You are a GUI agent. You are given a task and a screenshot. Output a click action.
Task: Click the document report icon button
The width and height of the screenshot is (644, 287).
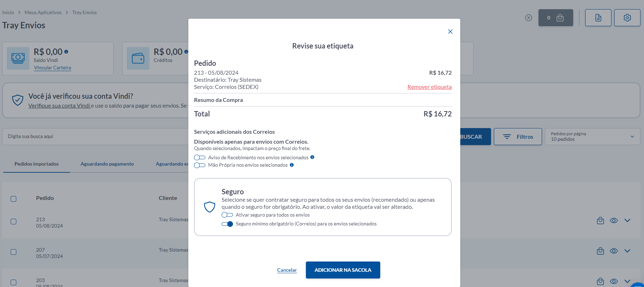598,18
